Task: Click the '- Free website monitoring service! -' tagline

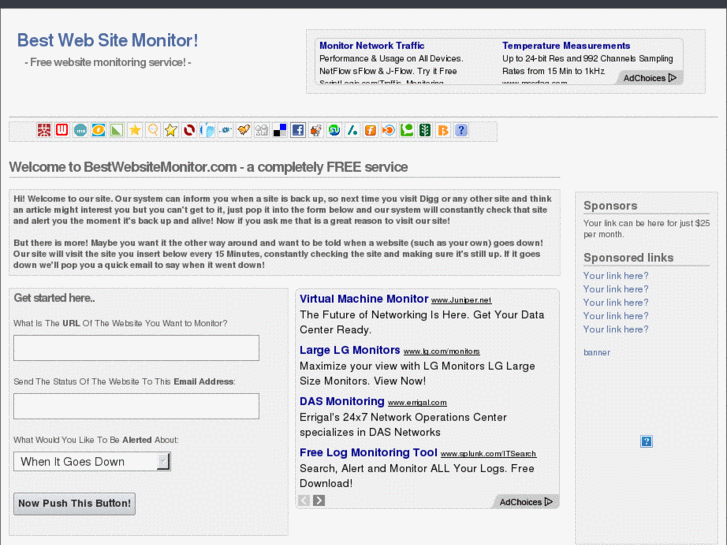Action: (108, 62)
